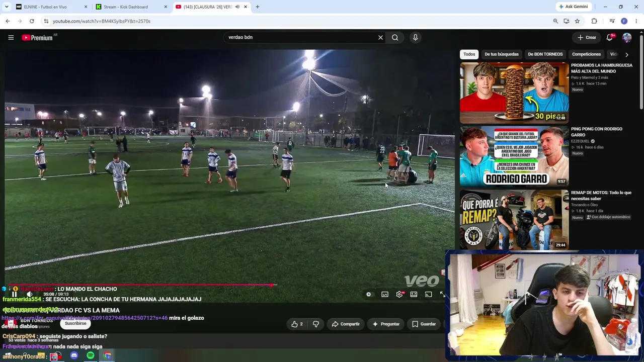Click the Suscribirse button

(x=75, y=324)
